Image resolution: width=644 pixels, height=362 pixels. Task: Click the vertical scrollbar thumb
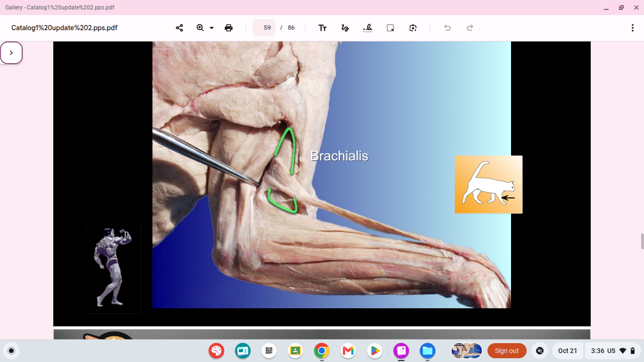coord(642,241)
